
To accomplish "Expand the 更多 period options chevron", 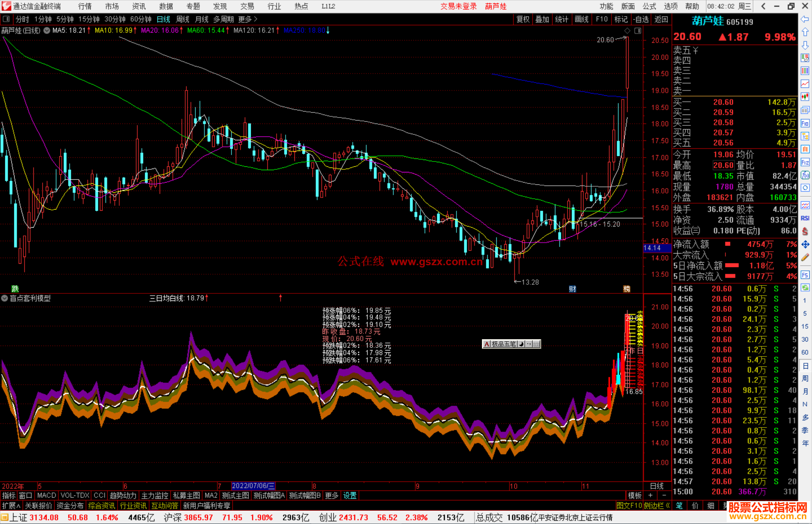I will pyautogui.click(x=256, y=19).
